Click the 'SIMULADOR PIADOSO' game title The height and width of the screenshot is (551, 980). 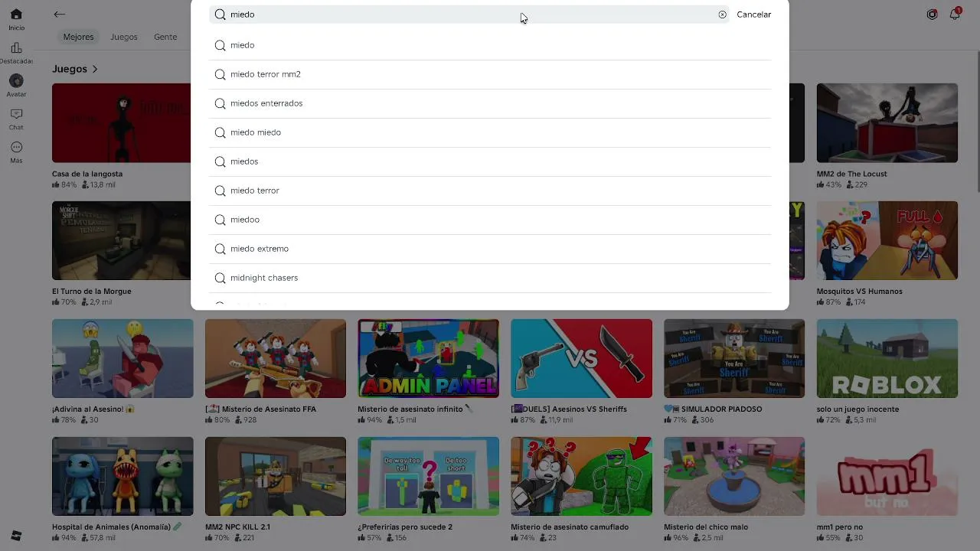click(713, 409)
